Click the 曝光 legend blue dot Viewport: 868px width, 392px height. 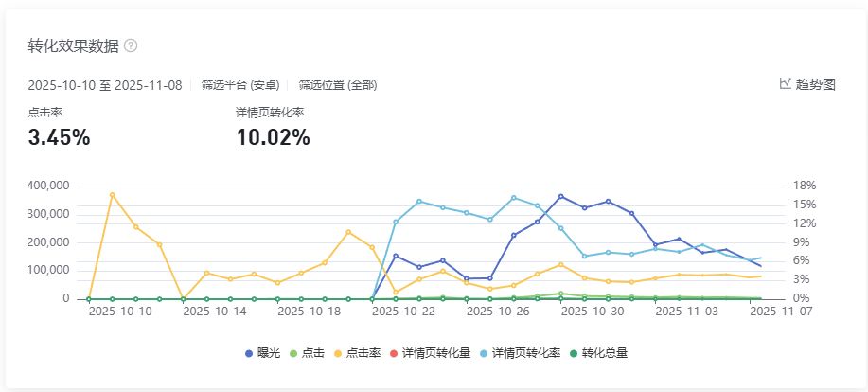pyautogui.click(x=249, y=353)
